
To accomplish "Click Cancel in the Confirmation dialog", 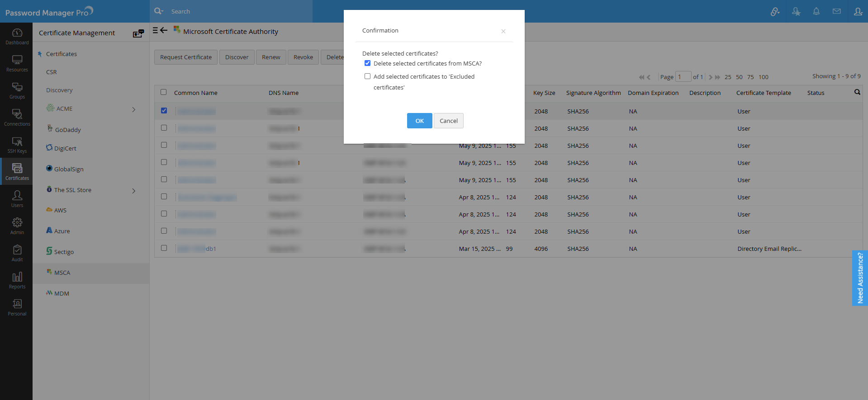I will coord(449,121).
